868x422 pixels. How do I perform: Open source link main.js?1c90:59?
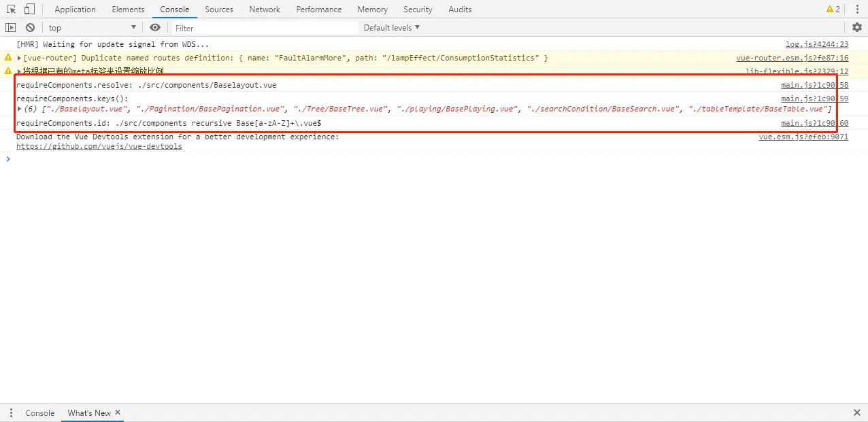click(815, 99)
